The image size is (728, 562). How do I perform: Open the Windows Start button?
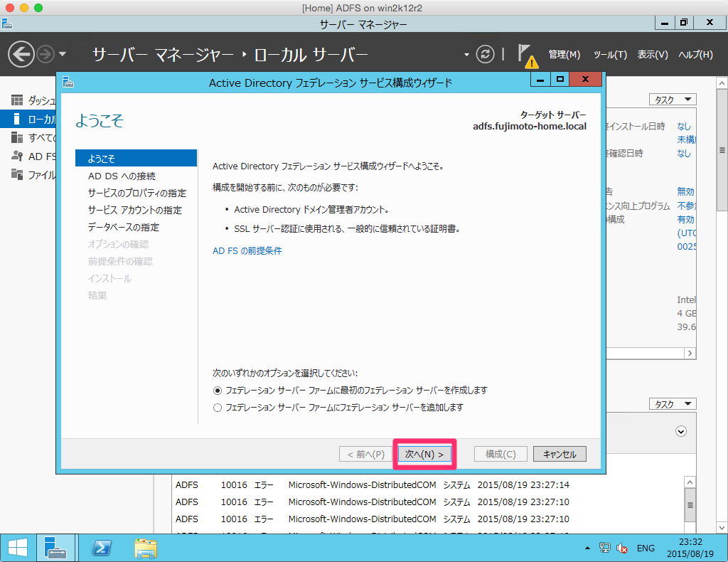pos(18,548)
